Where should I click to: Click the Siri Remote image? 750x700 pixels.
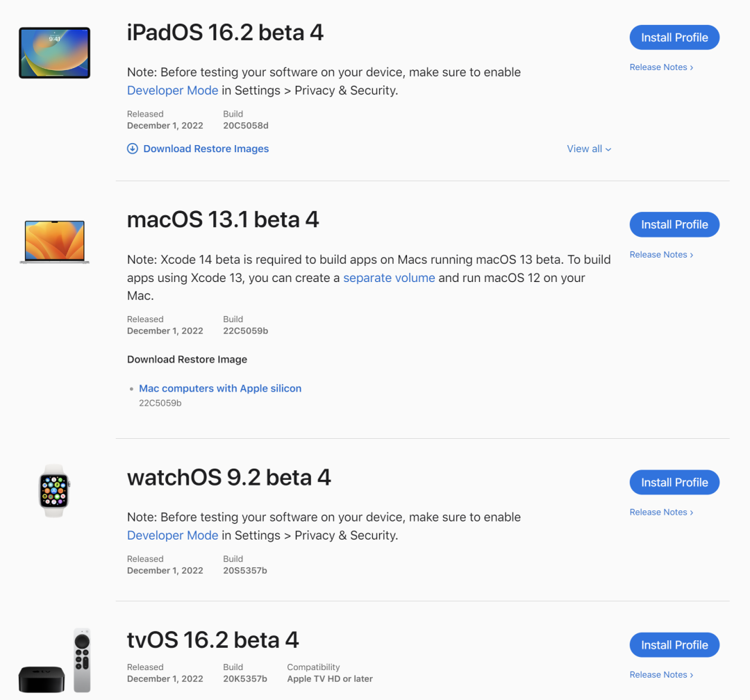click(82, 660)
